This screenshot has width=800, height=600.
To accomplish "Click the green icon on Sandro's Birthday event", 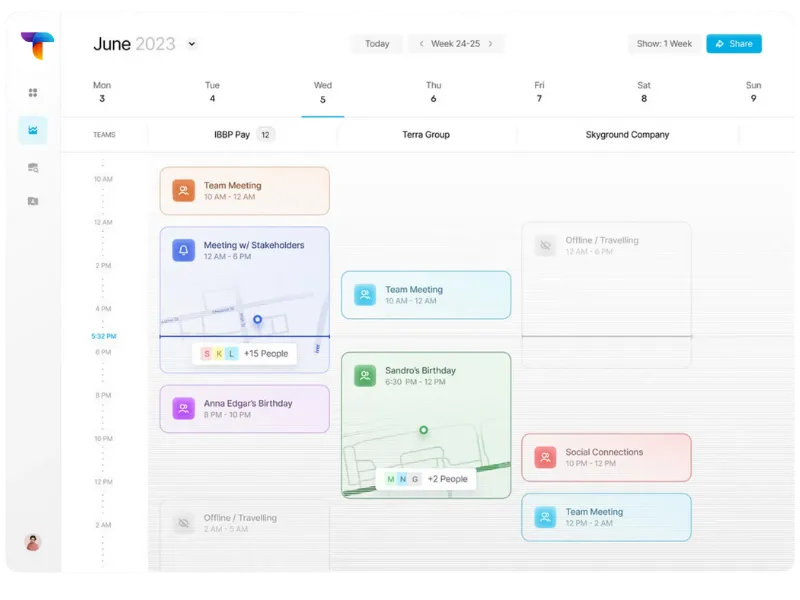I will pyautogui.click(x=365, y=376).
